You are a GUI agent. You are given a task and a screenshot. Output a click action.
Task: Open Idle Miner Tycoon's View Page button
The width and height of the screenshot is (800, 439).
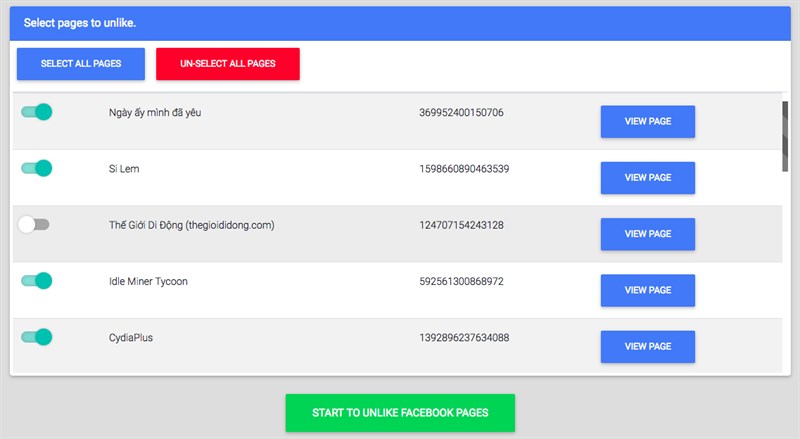click(x=647, y=290)
